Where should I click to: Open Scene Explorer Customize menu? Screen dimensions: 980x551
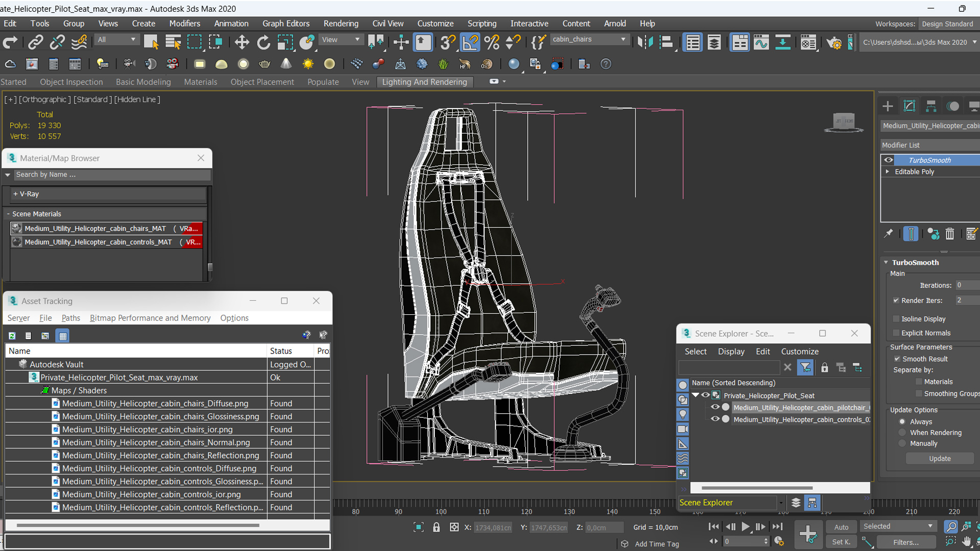click(799, 352)
